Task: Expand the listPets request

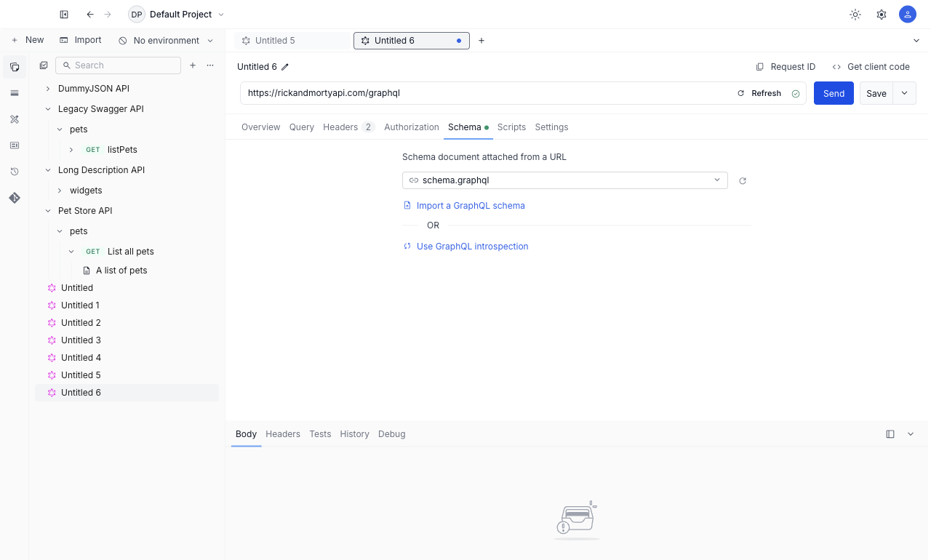Action: [71, 150]
